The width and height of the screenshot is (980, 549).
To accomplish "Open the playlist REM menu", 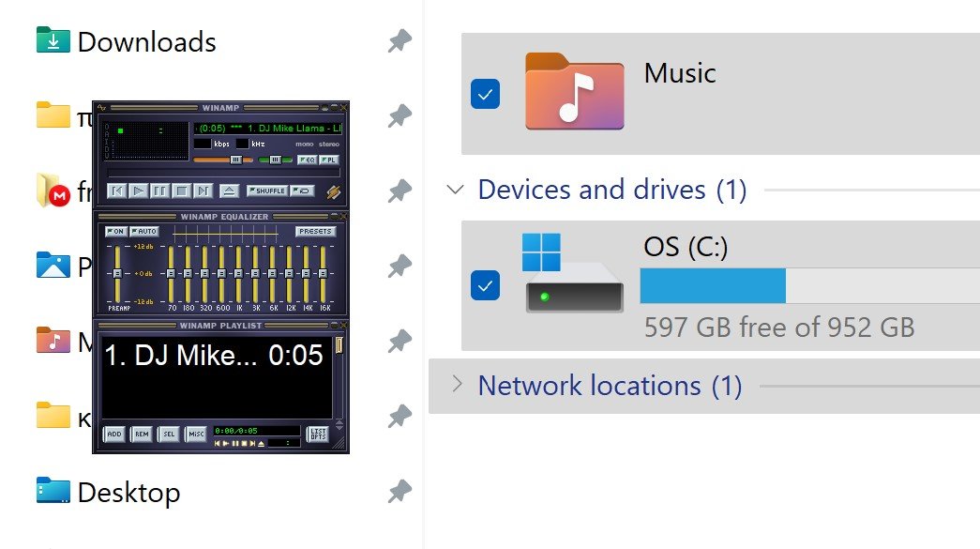I will point(142,434).
